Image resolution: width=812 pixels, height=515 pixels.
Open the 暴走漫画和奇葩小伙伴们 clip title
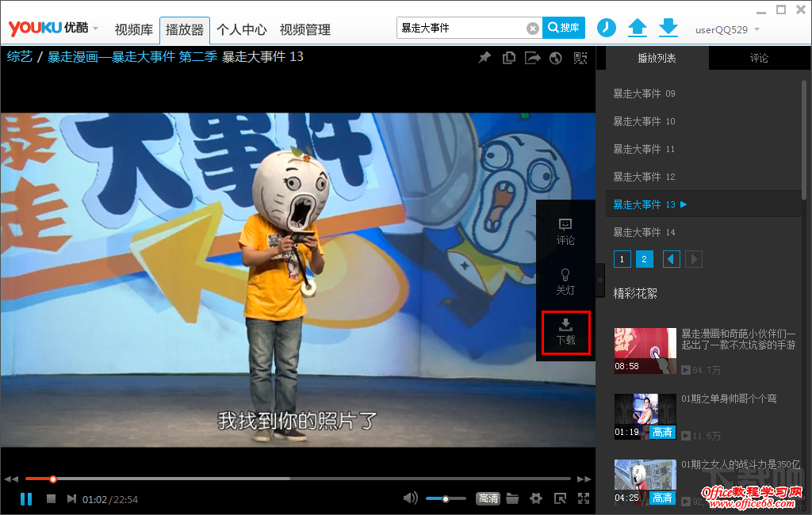(x=738, y=340)
